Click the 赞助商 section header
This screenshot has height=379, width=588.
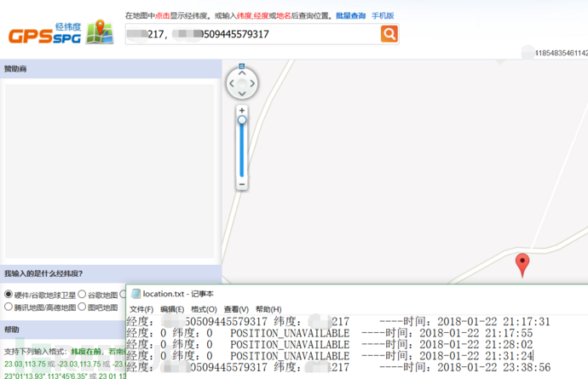coord(111,69)
